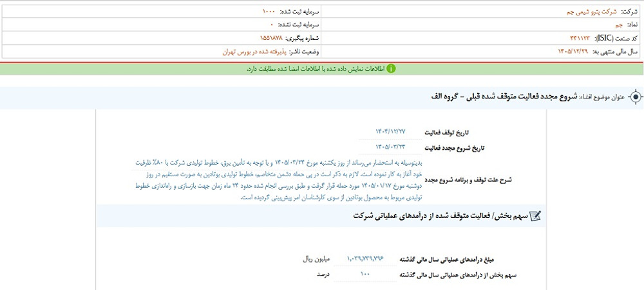Click the activity stop date ۱۴۰۴/۱۲/۲۷
Screen dimensions: 644x290
[x=390, y=131]
